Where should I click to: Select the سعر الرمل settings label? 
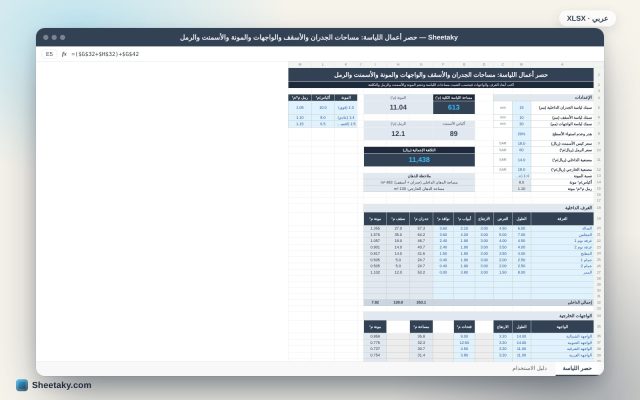point(562,150)
